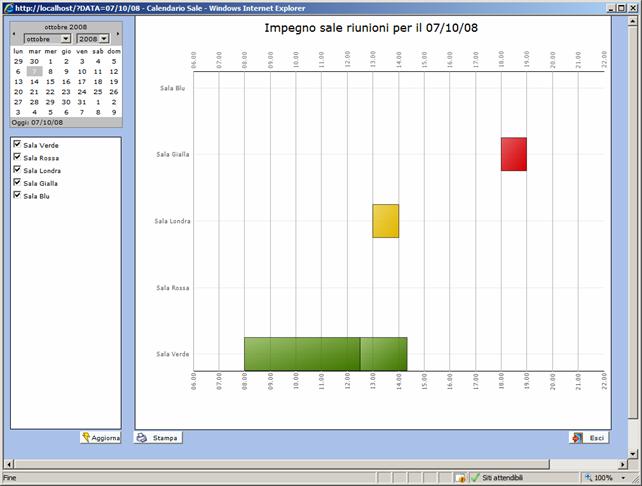Image resolution: width=642 pixels, height=486 pixels.
Task: Go to next month with right arrow
Action: click(117, 33)
